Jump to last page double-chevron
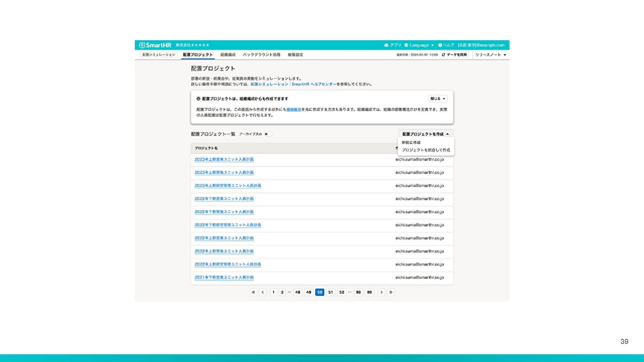Screen dimensions: 644x362 [x=391, y=292]
